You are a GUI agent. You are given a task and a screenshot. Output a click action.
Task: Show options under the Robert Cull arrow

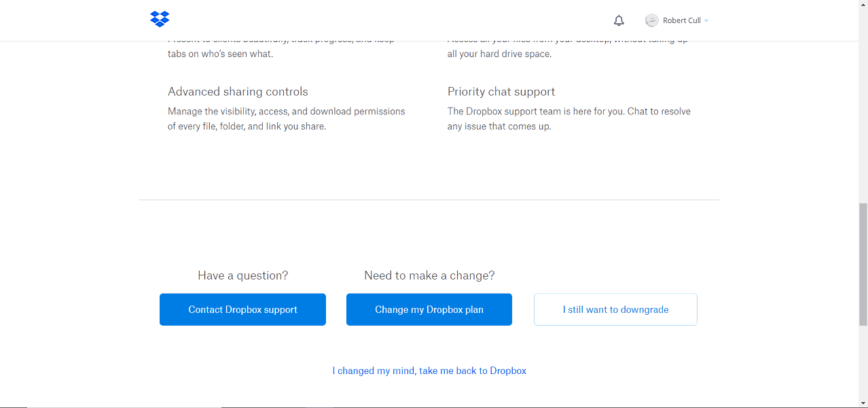706,20
